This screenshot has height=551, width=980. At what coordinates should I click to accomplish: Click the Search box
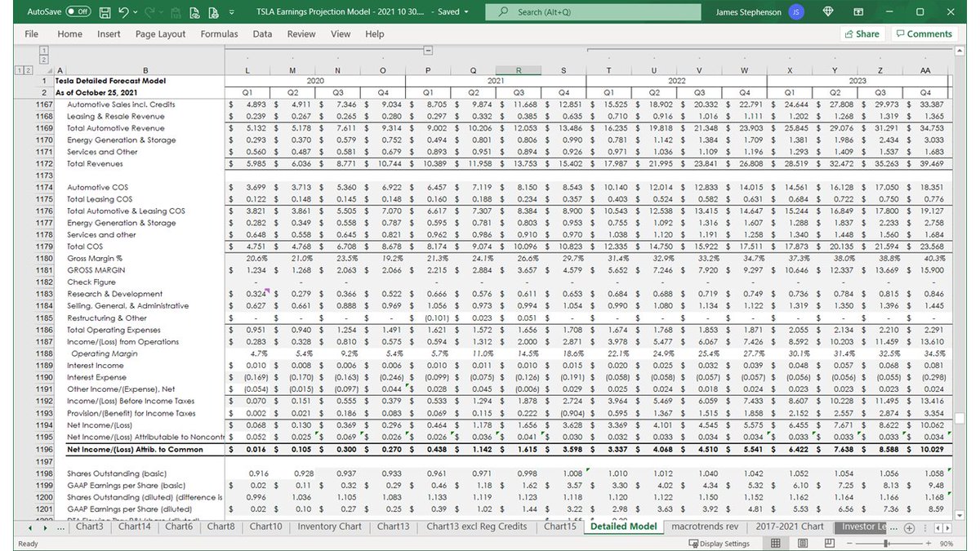tap(593, 12)
